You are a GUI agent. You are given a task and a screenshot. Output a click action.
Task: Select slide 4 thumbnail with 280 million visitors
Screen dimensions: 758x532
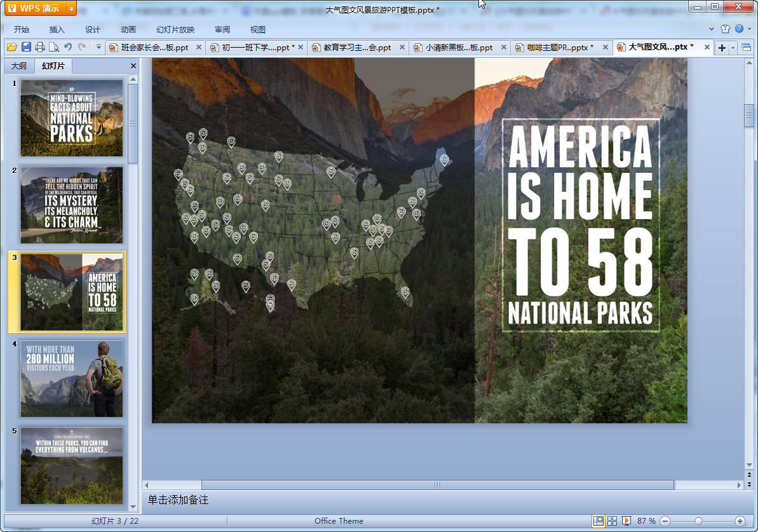click(x=72, y=378)
